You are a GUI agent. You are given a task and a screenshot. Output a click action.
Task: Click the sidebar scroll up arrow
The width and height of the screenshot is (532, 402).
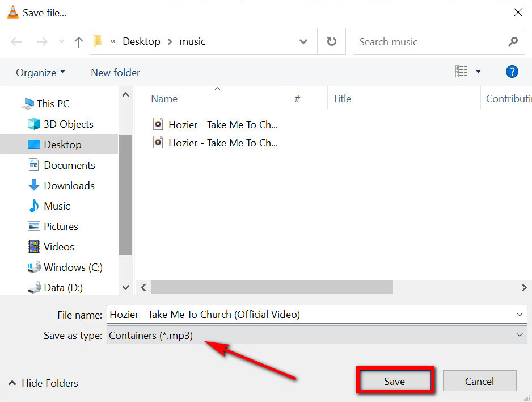pos(125,95)
